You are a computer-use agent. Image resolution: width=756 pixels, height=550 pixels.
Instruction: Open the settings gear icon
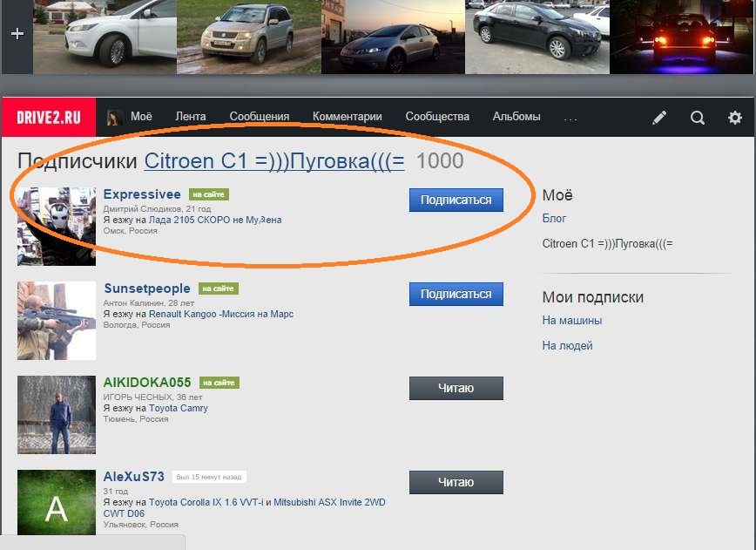pyautogui.click(x=735, y=118)
